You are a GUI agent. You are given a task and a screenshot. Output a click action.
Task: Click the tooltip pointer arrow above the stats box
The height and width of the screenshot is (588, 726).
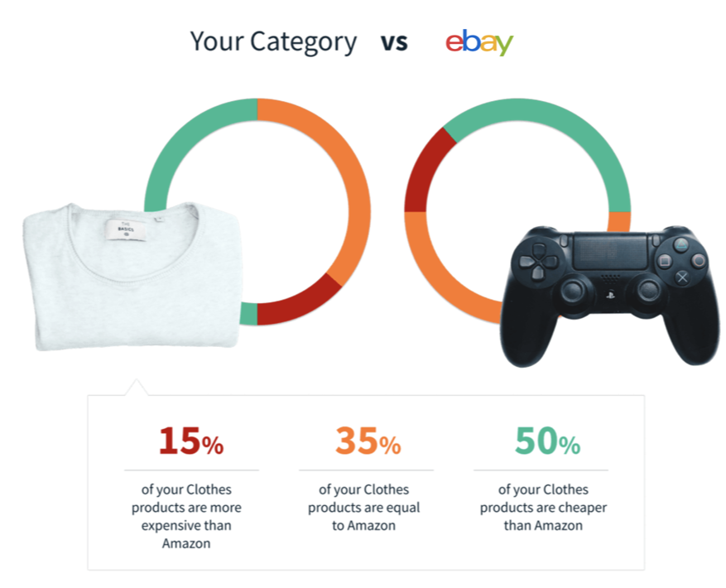[x=136, y=388]
